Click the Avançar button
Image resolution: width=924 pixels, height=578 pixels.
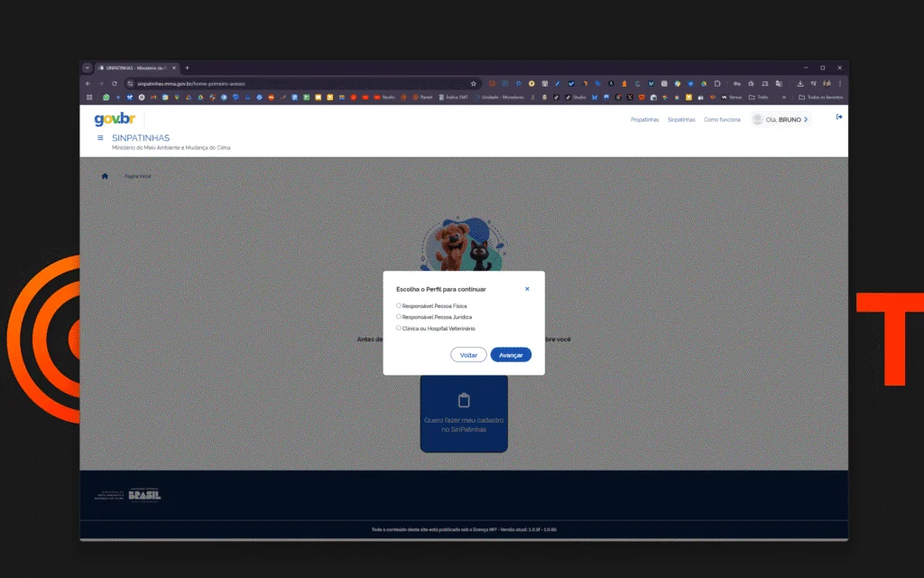[x=512, y=355]
